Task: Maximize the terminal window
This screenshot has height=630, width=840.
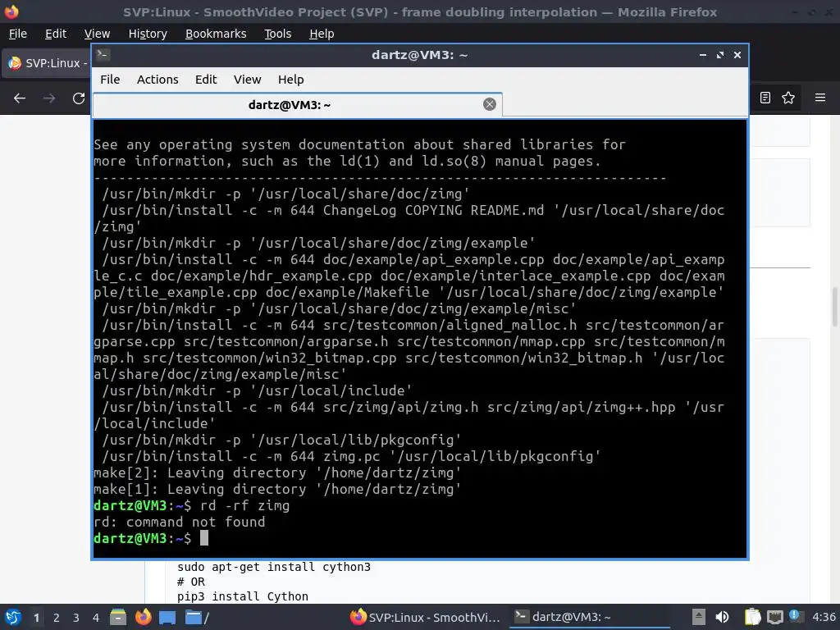Action: pos(720,55)
